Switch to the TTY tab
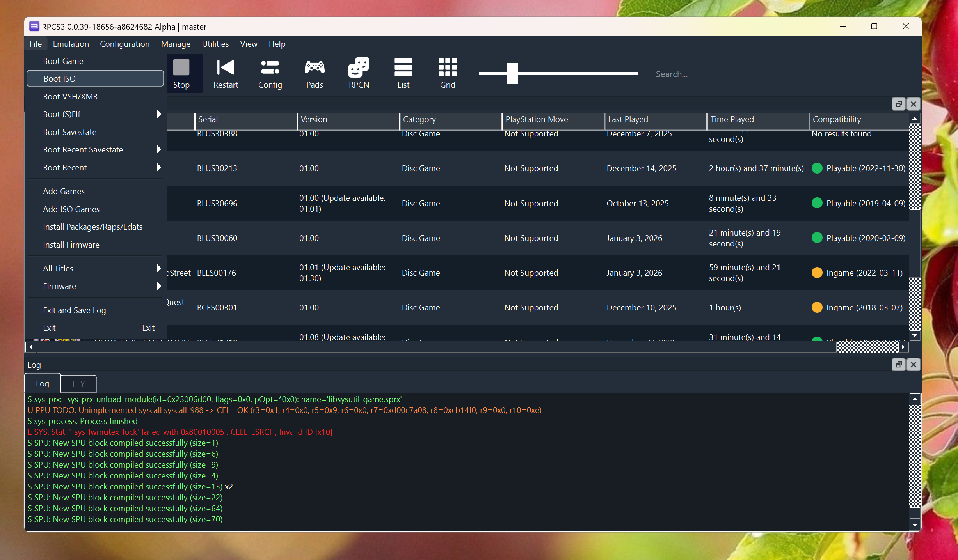Viewport: 958px width, 560px height. (78, 384)
